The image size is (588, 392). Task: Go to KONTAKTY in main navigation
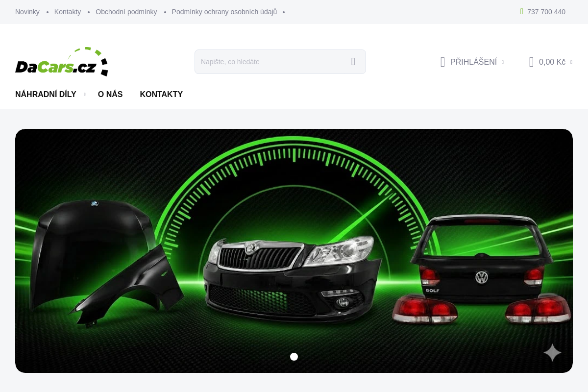tap(161, 94)
